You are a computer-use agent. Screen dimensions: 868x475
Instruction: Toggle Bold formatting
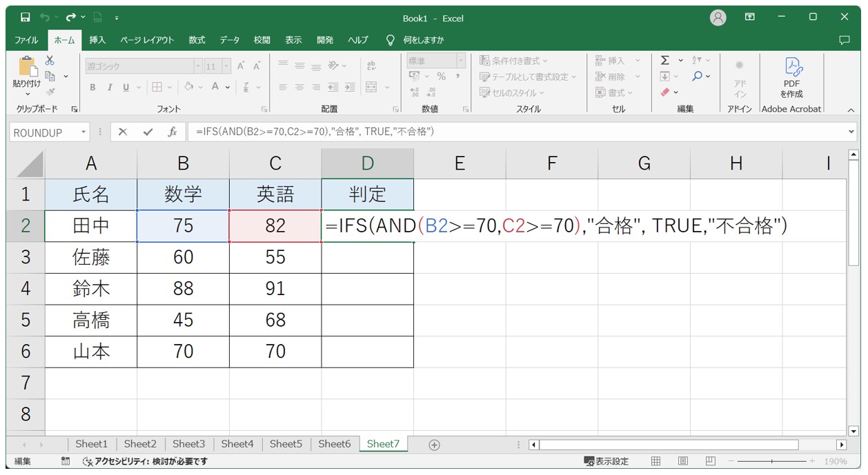point(93,87)
